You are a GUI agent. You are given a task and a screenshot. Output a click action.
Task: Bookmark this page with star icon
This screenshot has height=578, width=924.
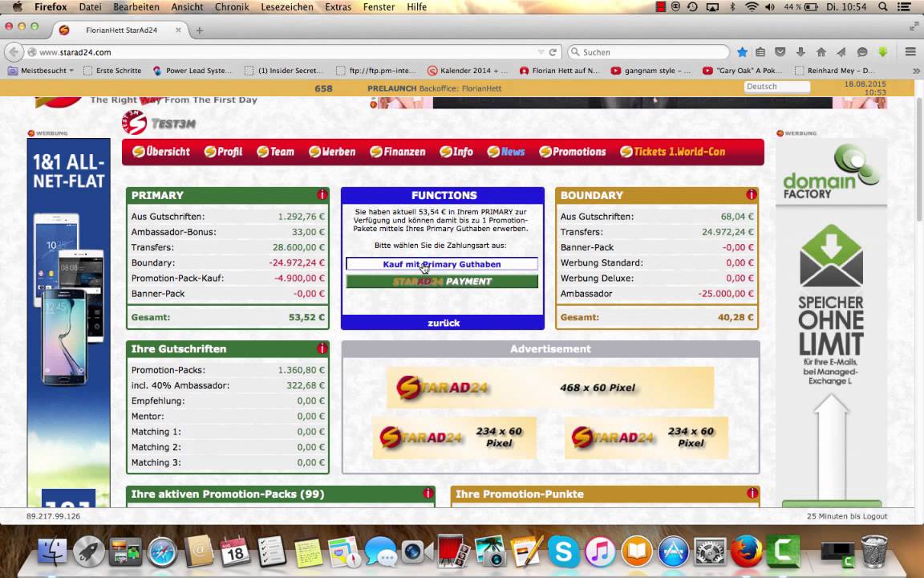(743, 52)
